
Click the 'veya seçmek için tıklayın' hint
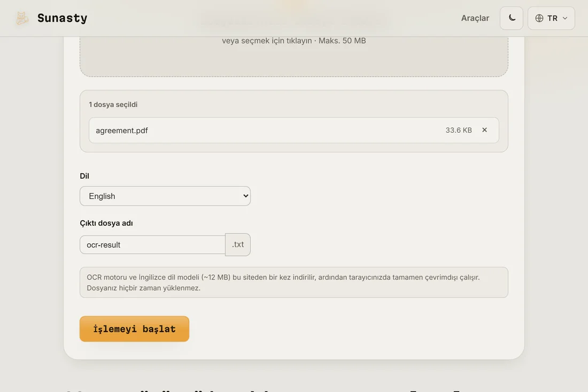267,41
